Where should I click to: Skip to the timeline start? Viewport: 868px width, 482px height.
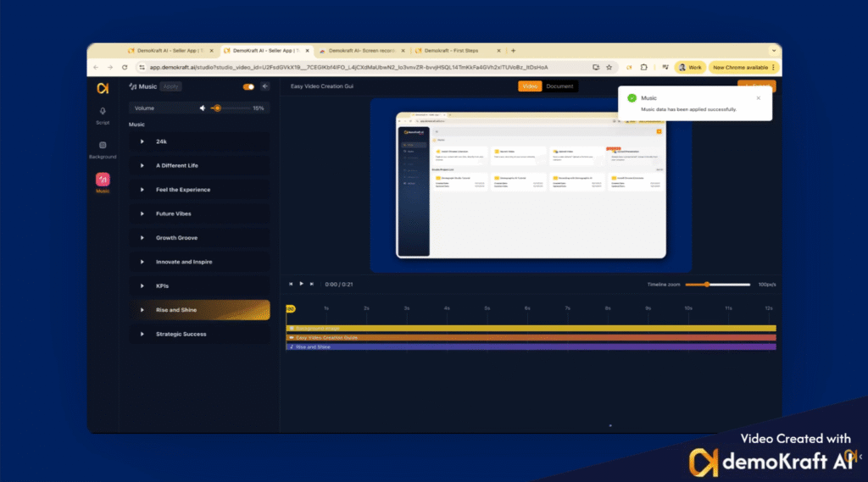pyautogui.click(x=291, y=285)
